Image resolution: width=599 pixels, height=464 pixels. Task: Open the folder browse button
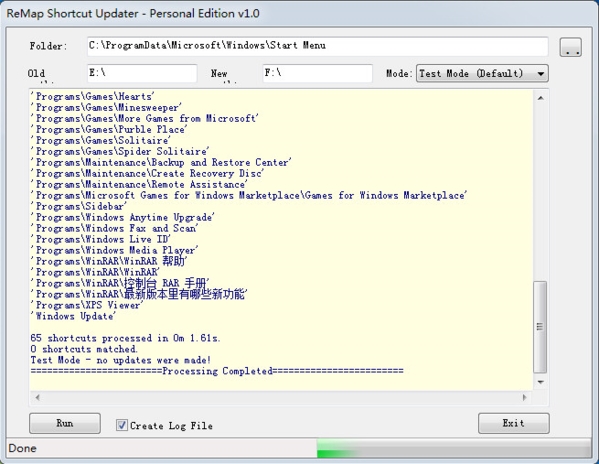[571, 47]
